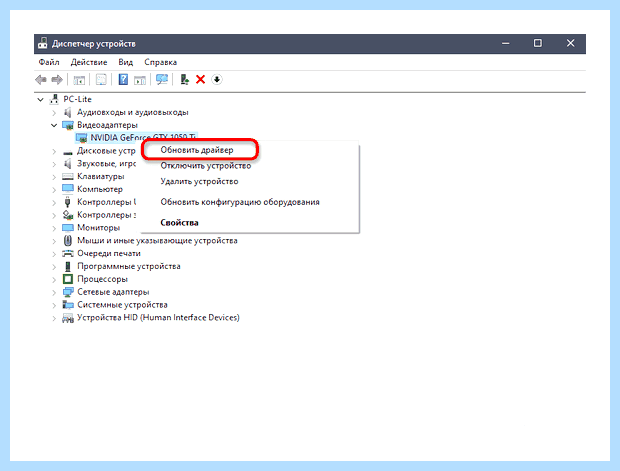Choose Свойства from context menu

point(179,223)
